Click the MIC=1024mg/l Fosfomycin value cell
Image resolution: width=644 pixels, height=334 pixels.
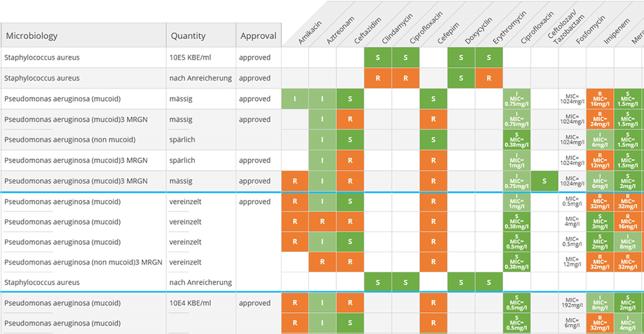point(572,99)
